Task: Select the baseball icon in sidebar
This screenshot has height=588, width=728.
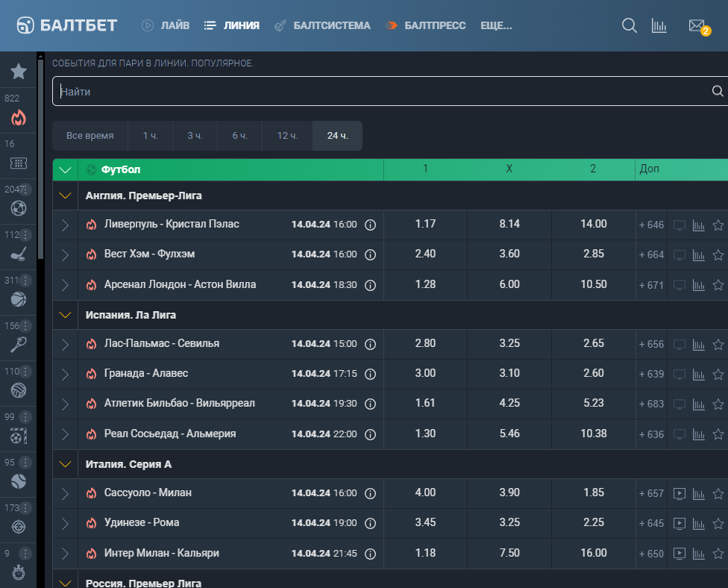Action: click(x=19, y=481)
